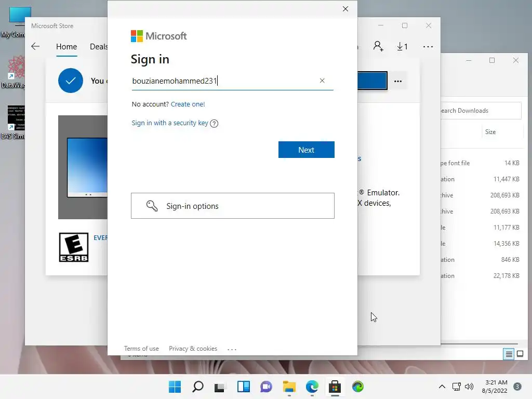This screenshot has height=399, width=532.
Task: Open the footer more options ellipsis
Action: (x=232, y=349)
